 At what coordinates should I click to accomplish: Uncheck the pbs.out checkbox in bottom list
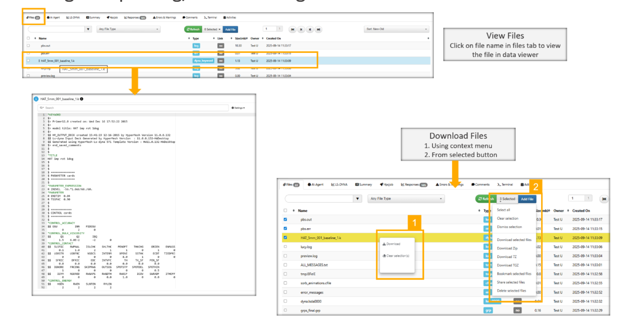pyautogui.click(x=285, y=219)
